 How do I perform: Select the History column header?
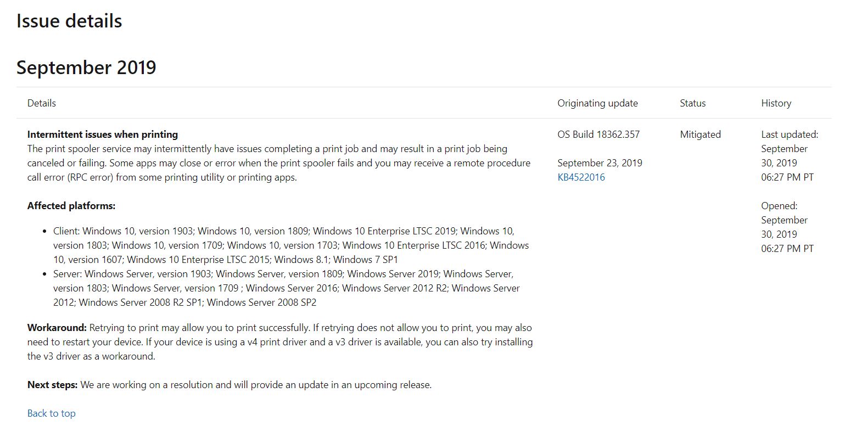(x=776, y=103)
